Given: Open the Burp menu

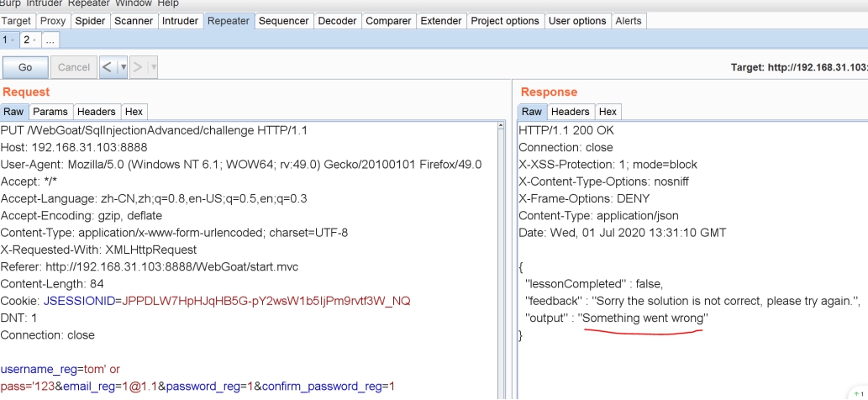Looking at the screenshot, I should [10, 3].
